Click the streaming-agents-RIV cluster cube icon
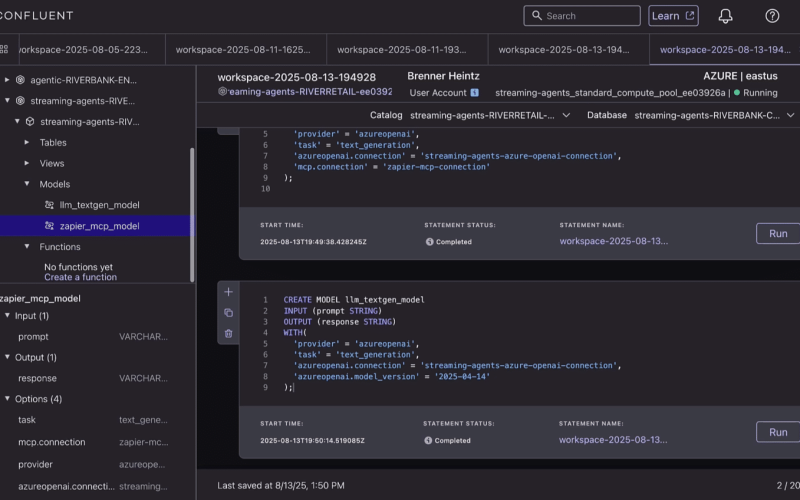 point(30,121)
